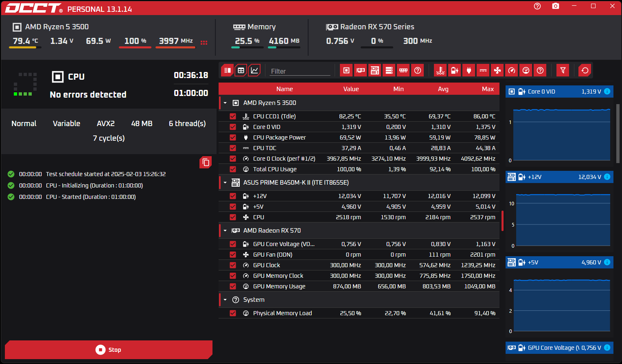Screen dimensions: 622x364
Task: Toggle the motherboard hardware filter icon
Action: point(375,70)
